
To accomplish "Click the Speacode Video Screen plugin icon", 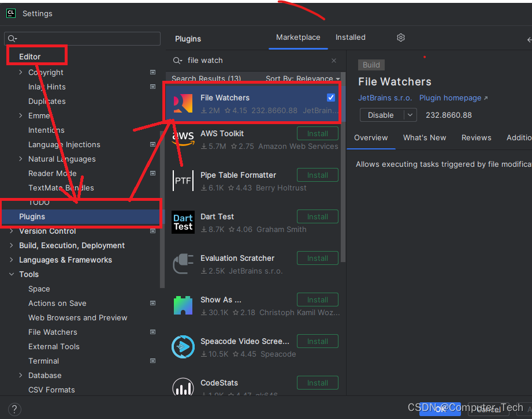I will pyautogui.click(x=183, y=347).
